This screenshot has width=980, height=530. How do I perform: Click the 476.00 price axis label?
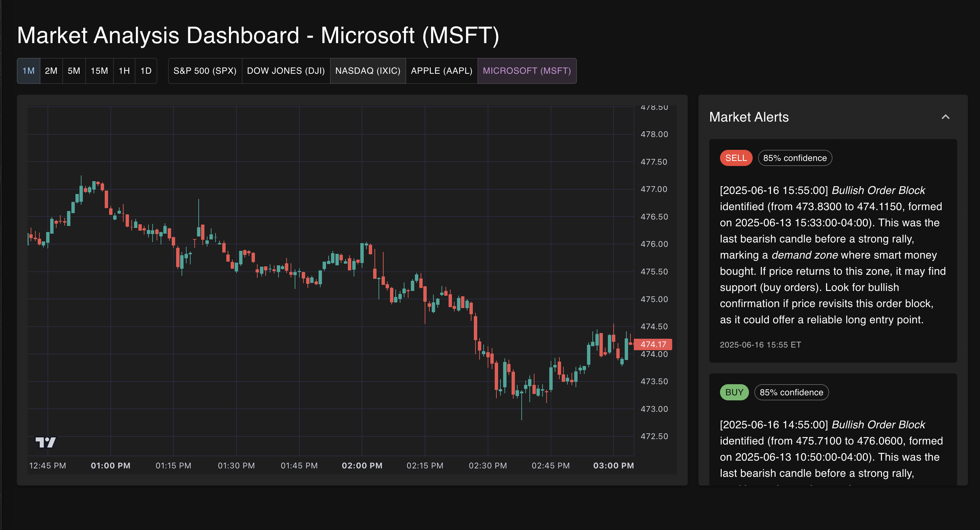[654, 244]
